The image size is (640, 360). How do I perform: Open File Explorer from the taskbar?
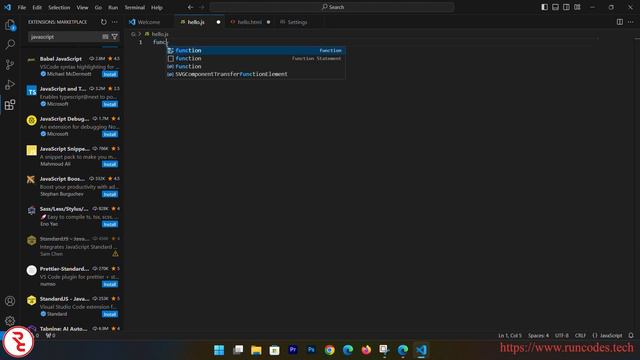coord(256,350)
